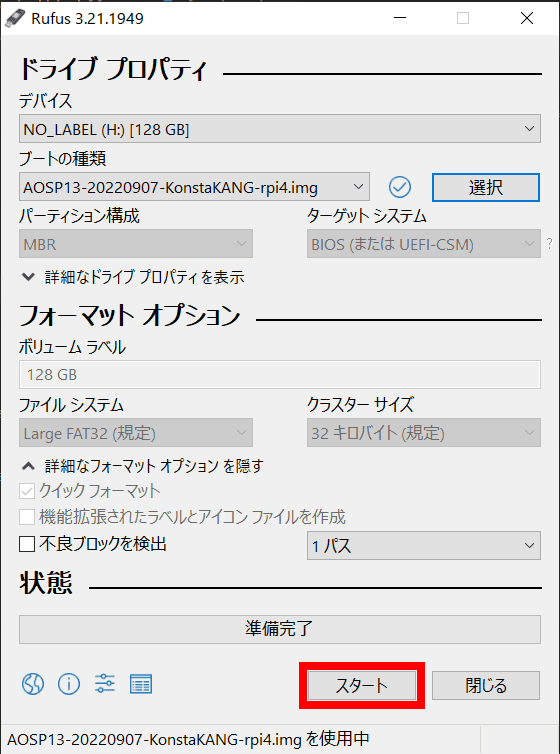The width and height of the screenshot is (560, 754).
Task: Open the クラスター サイズ dropdown
Action: tap(424, 433)
